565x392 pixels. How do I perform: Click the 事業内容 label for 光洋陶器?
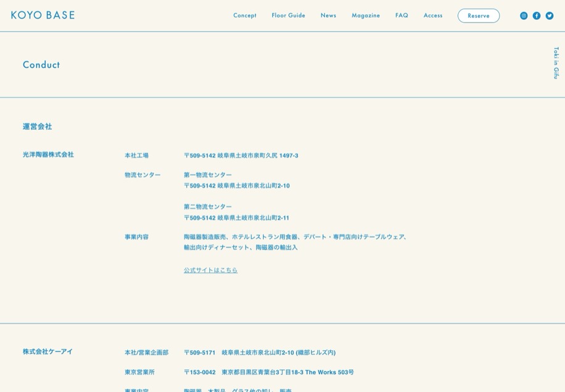pyautogui.click(x=136, y=237)
